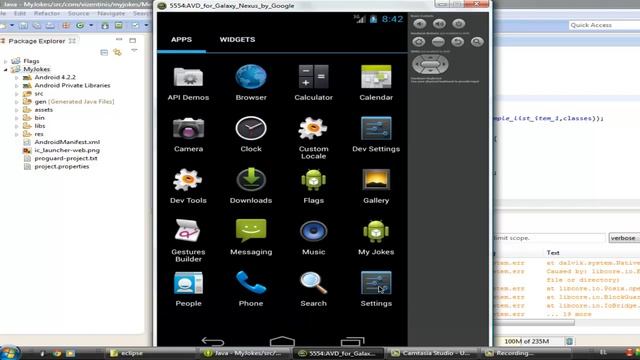This screenshot has width=640, height=360.
Task: Select project.properties file
Action: click(x=62, y=167)
